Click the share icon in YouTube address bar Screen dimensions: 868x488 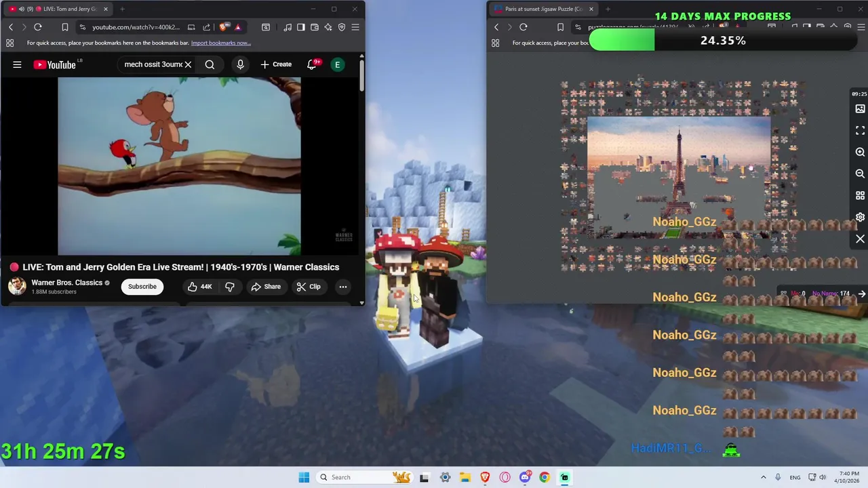click(x=207, y=27)
